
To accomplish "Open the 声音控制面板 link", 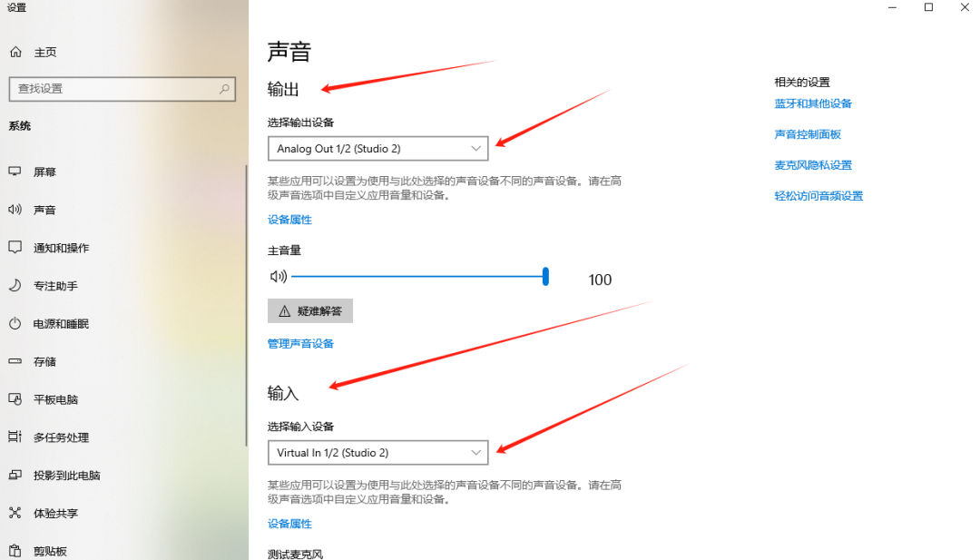I will coord(808,133).
